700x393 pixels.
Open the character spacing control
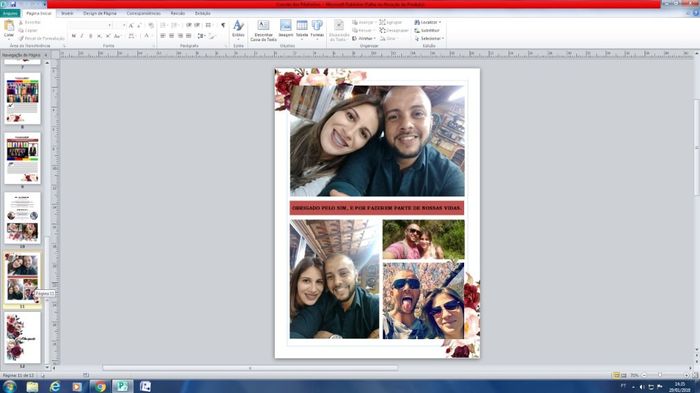[132, 36]
